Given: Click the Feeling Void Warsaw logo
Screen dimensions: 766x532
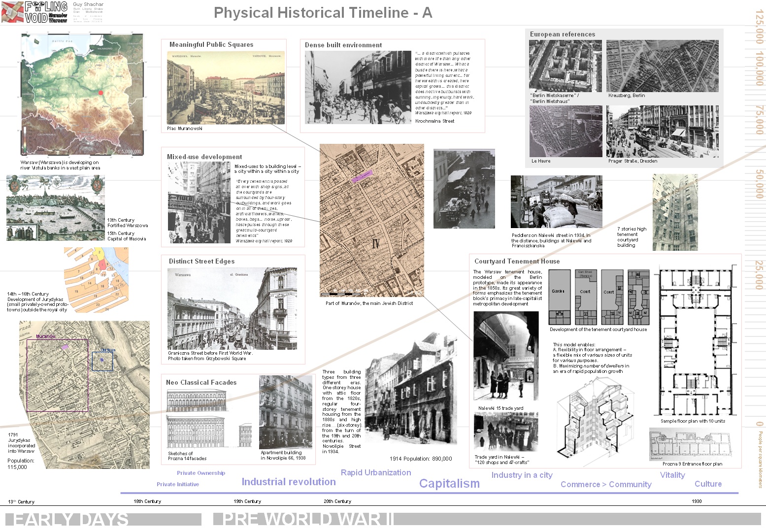Looking at the screenshot, I should point(34,12).
